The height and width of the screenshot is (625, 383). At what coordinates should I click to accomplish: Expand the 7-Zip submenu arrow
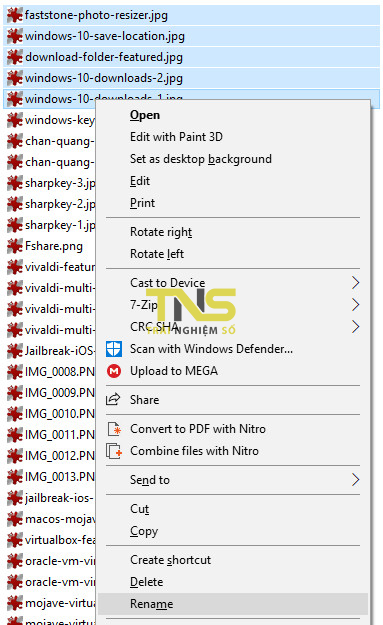pyautogui.click(x=356, y=305)
